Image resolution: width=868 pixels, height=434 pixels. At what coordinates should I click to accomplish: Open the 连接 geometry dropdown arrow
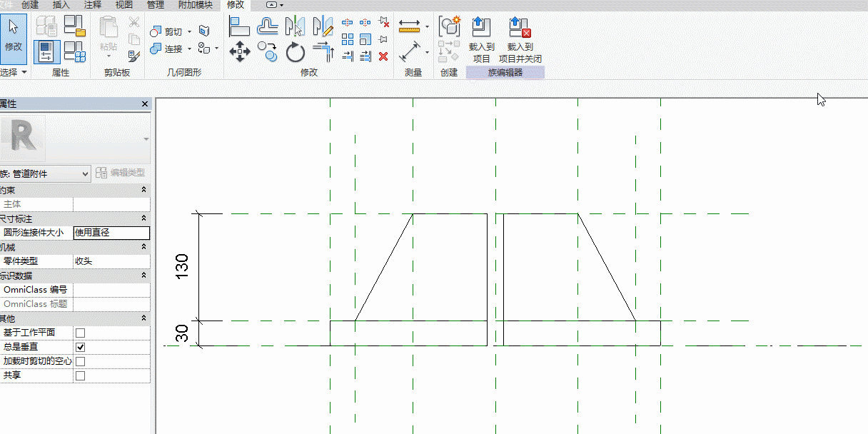(x=189, y=49)
